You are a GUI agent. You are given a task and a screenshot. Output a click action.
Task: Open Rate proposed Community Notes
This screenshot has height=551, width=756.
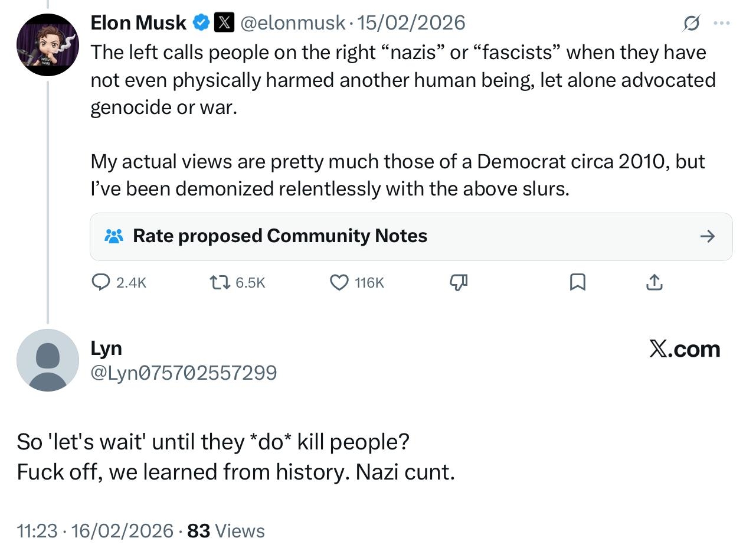point(280,236)
